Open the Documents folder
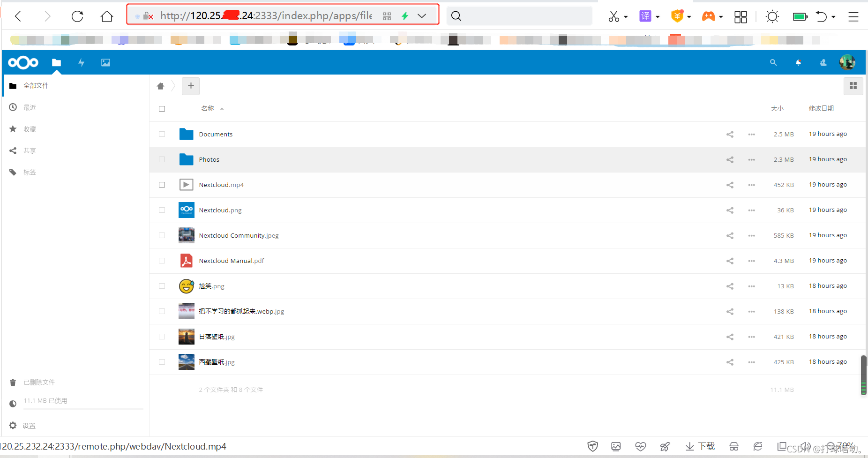This screenshot has width=868, height=458. tap(216, 134)
